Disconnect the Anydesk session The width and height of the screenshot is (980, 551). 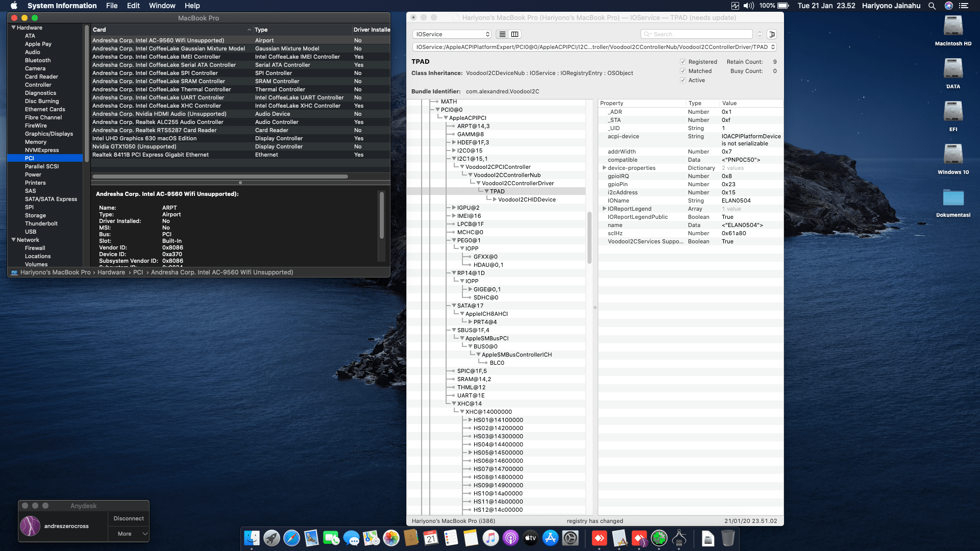[129, 518]
